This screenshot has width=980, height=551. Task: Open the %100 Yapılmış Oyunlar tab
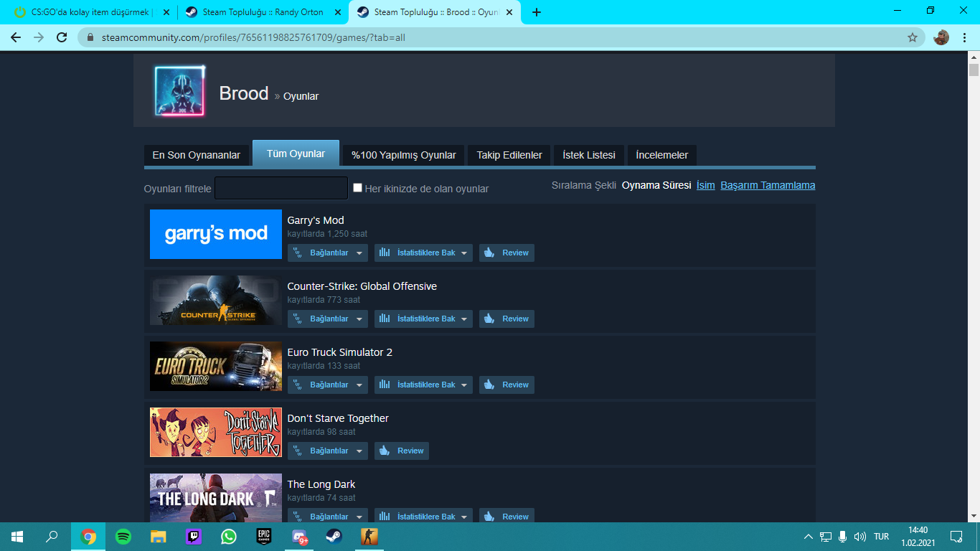coord(404,155)
